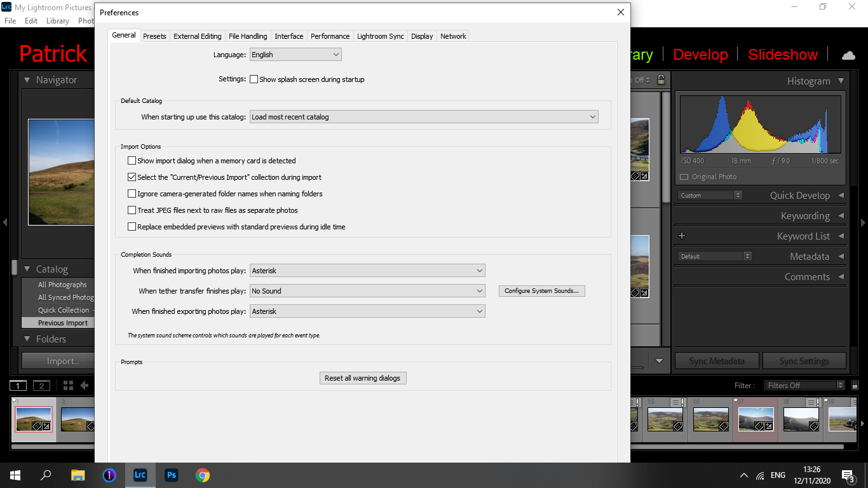
Task: Click the cloud sync icon near Slideshow
Action: coord(848,55)
